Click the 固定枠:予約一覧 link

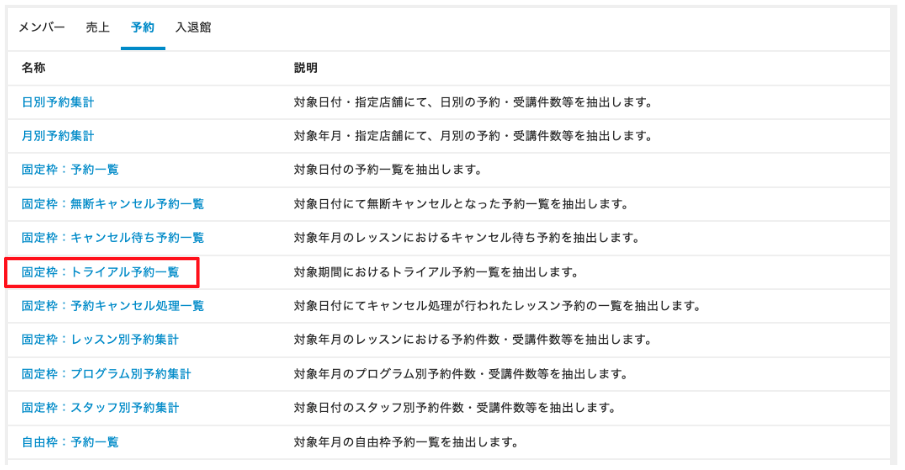pyautogui.click(x=70, y=170)
